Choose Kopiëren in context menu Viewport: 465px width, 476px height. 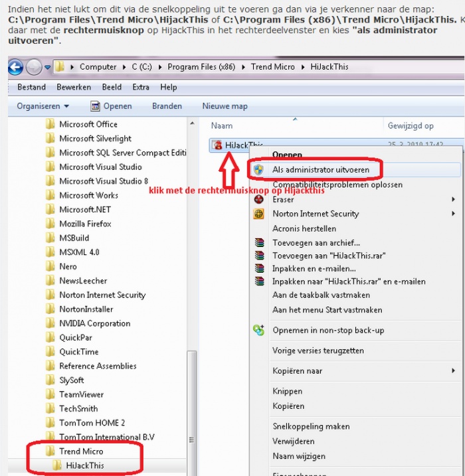[x=288, y=406]
